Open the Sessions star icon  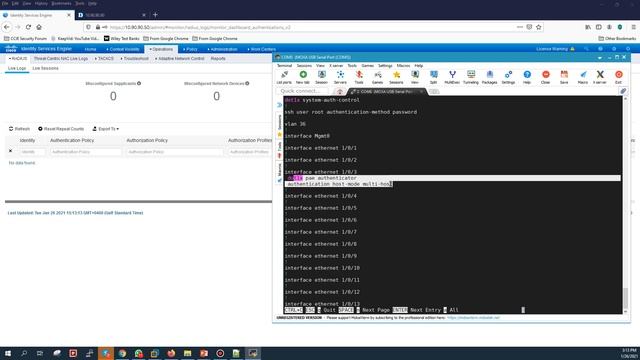[396, 77]
